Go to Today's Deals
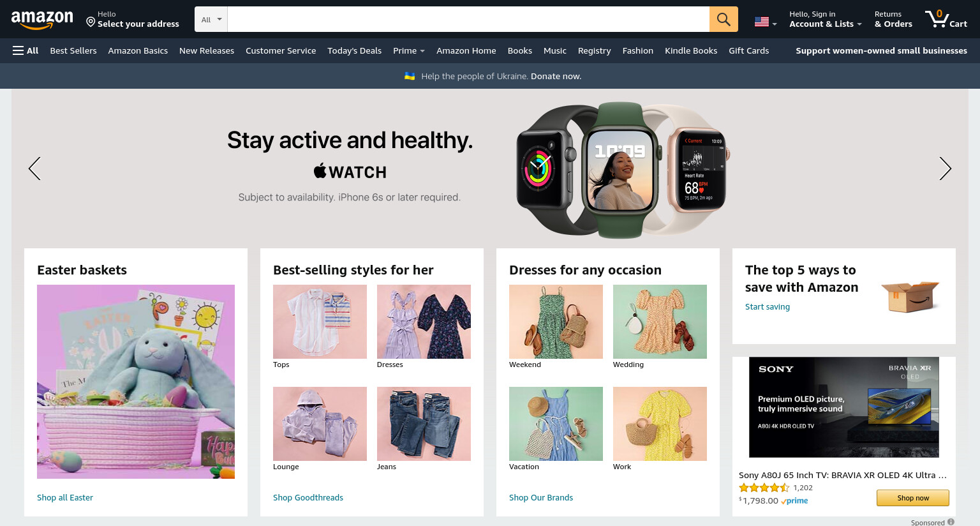 [x=354, y=50]
